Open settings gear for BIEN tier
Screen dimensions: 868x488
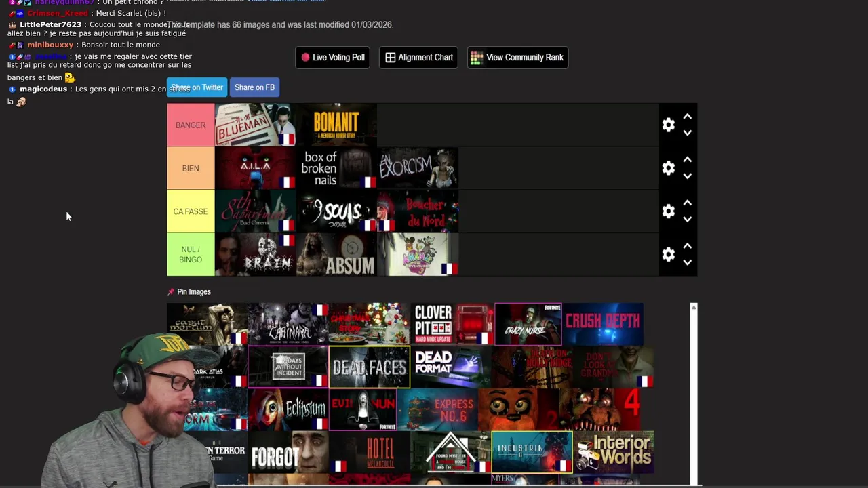pos(668,168)
